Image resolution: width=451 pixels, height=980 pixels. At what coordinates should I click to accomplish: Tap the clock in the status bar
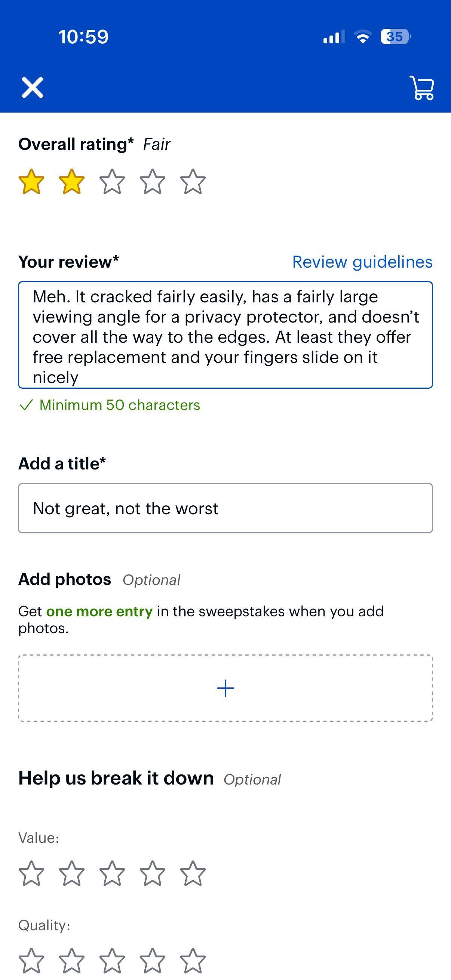click(x=84, y=37)
